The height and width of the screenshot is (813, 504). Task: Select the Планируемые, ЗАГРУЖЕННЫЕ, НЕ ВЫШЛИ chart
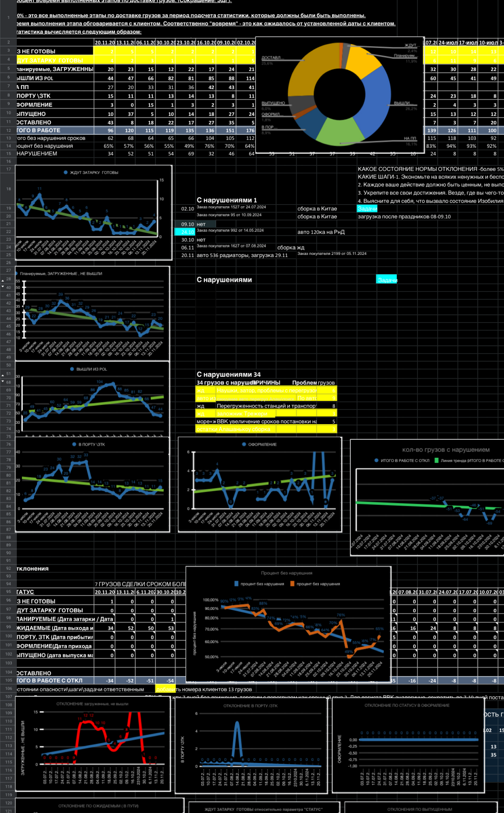[x=92, y=314]
